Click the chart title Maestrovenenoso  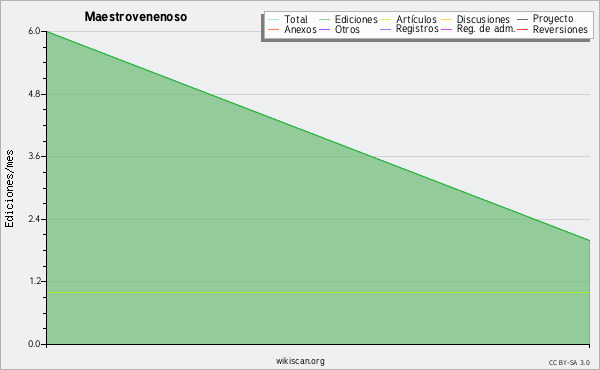point(136,17)
